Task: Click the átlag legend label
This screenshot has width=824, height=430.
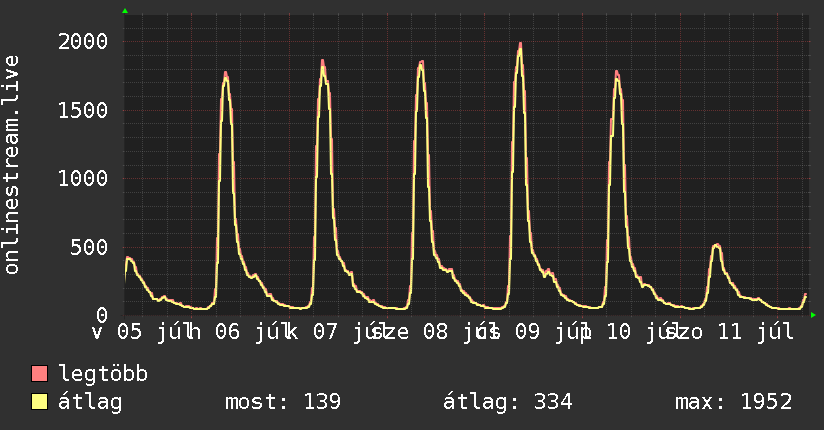Action: (90, 402)
